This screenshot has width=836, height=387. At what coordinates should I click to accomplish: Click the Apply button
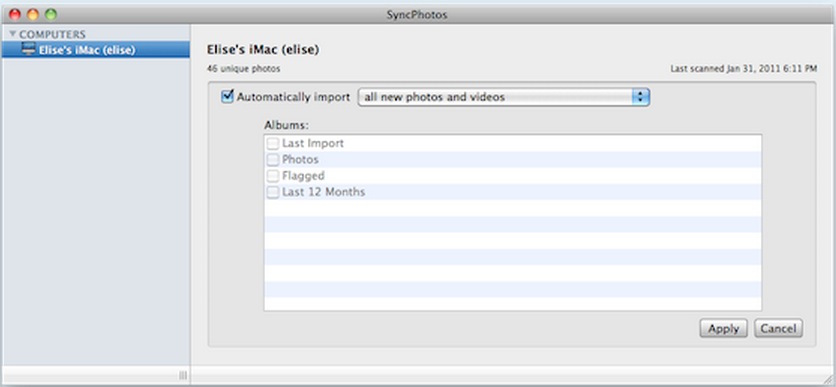723,328
